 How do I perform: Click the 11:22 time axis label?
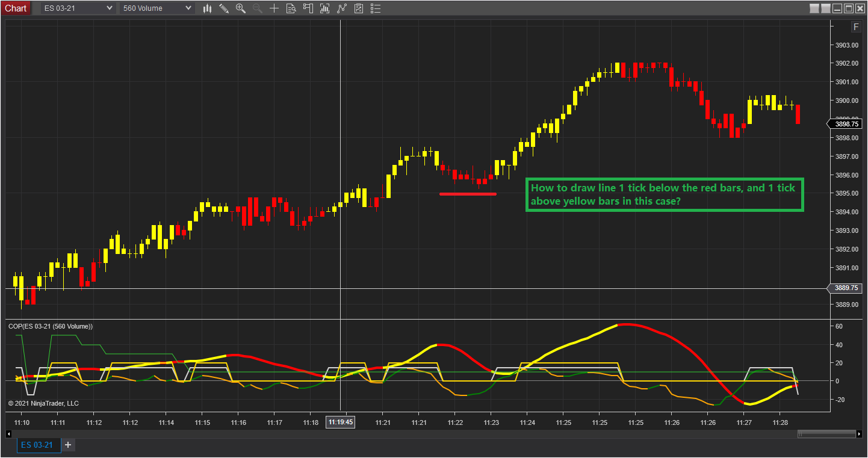[455, 422]
